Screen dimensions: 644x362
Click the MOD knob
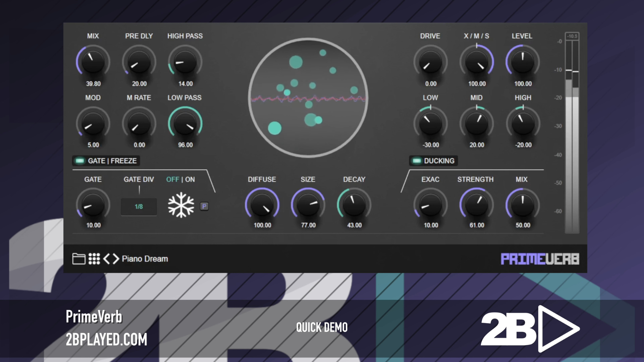(x=93, y=124)
